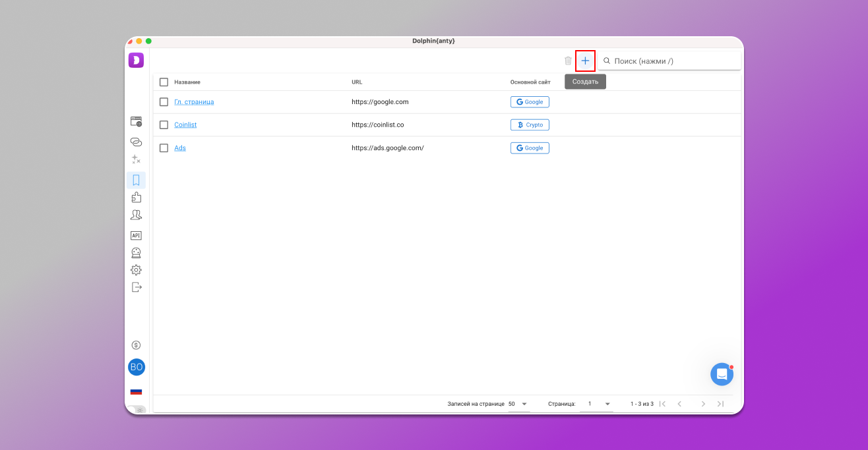
Task: Click the dollar billing icon
Action: tap(136, 345)
